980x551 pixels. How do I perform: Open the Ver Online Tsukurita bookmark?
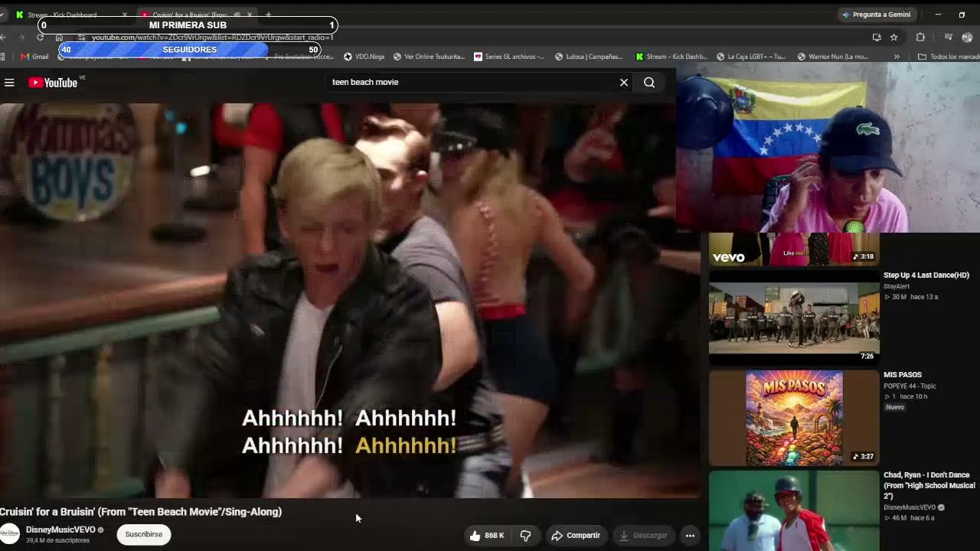(x=429, y=57)
